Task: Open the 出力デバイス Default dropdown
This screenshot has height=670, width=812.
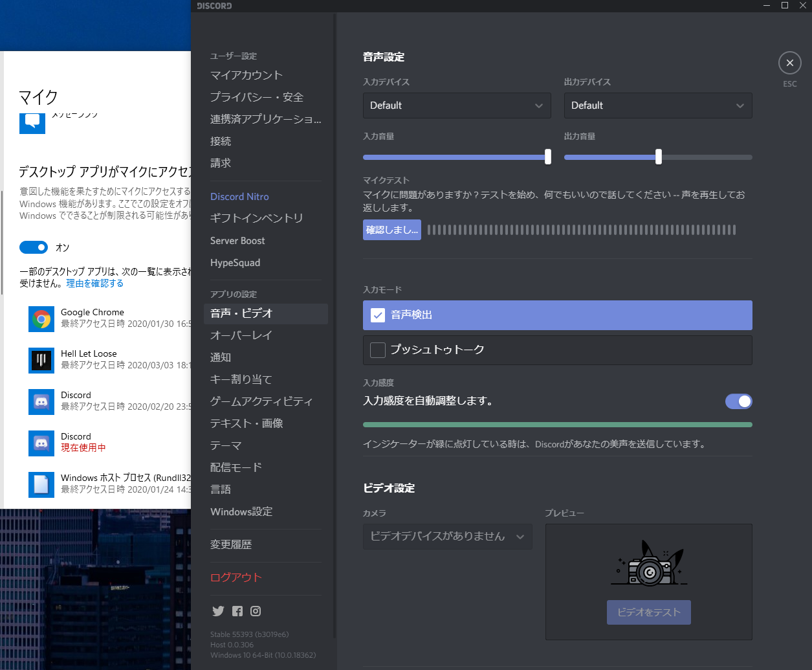Action: click(658, 106)
